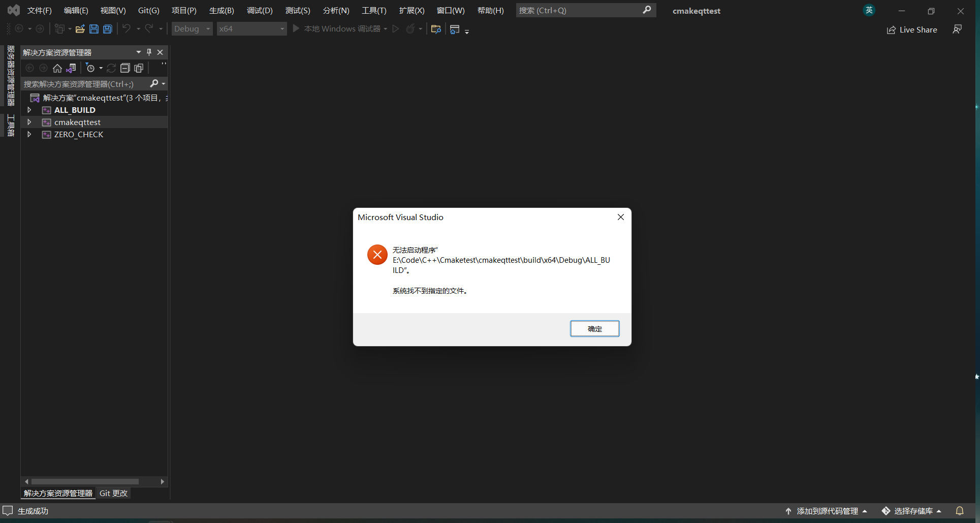Open the 生成(B) menu
Viewport: 980px width, 523px height.
(222, 11)
